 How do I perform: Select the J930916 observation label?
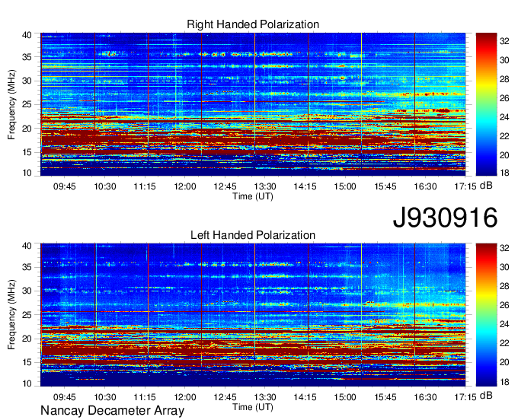(445, 218)
